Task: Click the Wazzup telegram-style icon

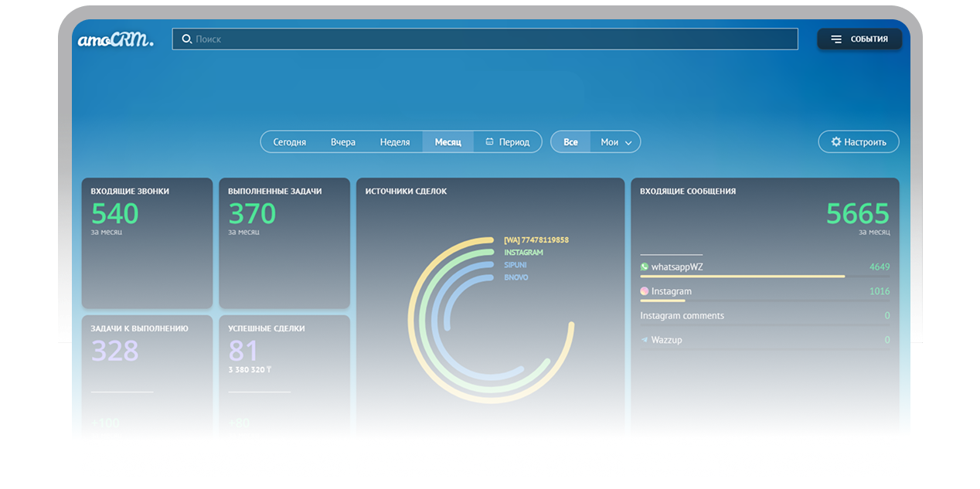Action: click(645, 340)
